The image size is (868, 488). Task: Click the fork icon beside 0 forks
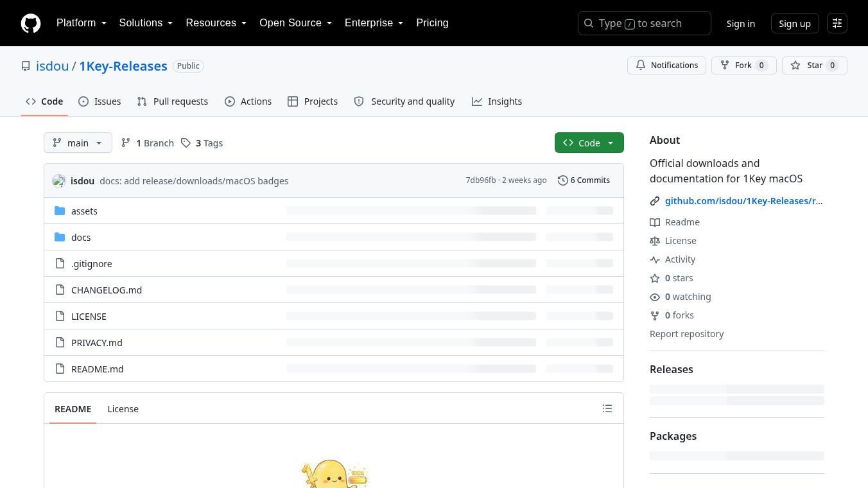(x=655, y=315)
